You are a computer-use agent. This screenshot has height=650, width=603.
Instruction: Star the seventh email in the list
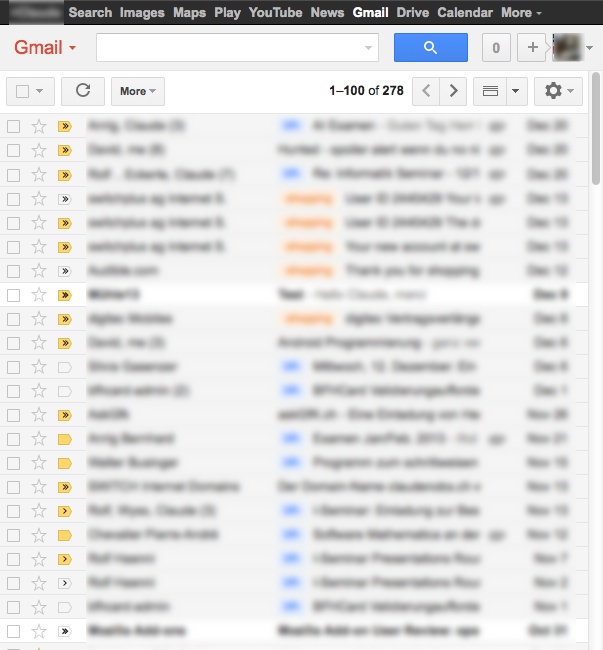point(39,271)
